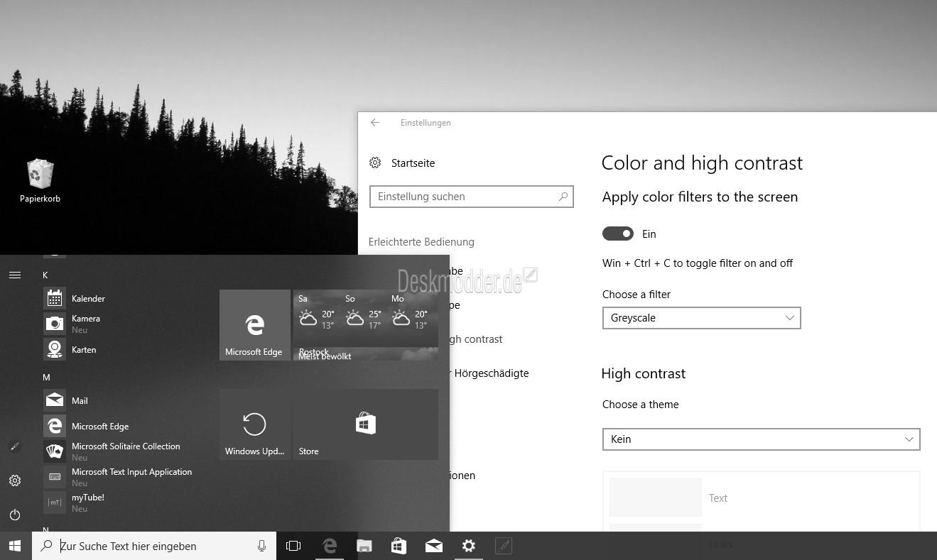This screenshot has height=560, width=937.
Task: Switch to Settings in the taskbar
Action: point(469,546)
